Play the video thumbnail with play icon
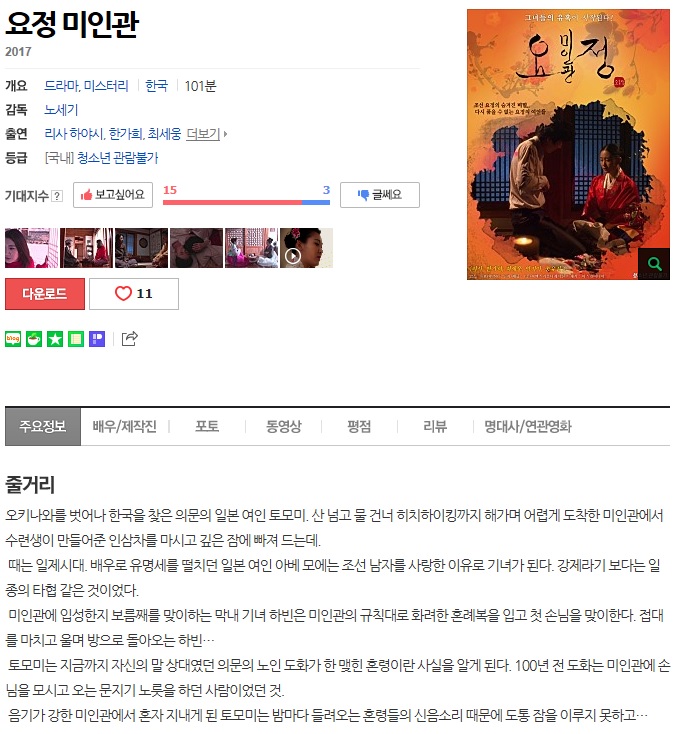Image resolution: width=677 pixels, height=734 pixels. click(x=306, y=248)
